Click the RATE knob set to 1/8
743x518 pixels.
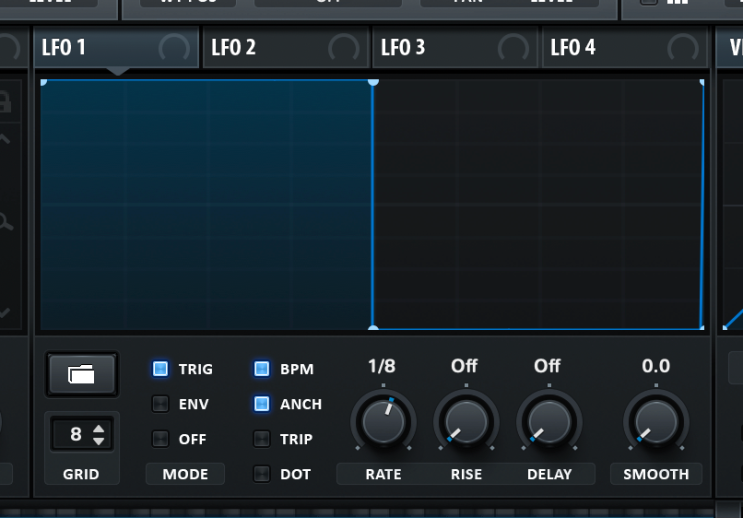point(383,422)
